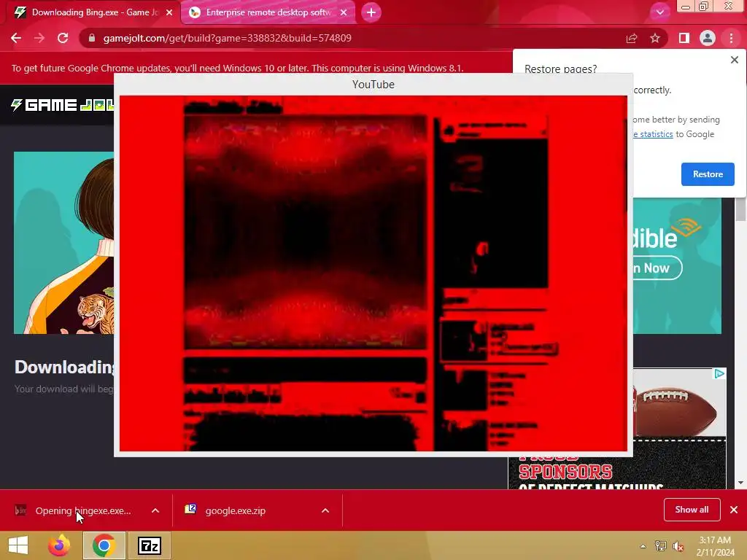The image size is (747, 560).
Task: Click the Game Jolt logo
Action: pyautogui.click(x=63, y=105)
